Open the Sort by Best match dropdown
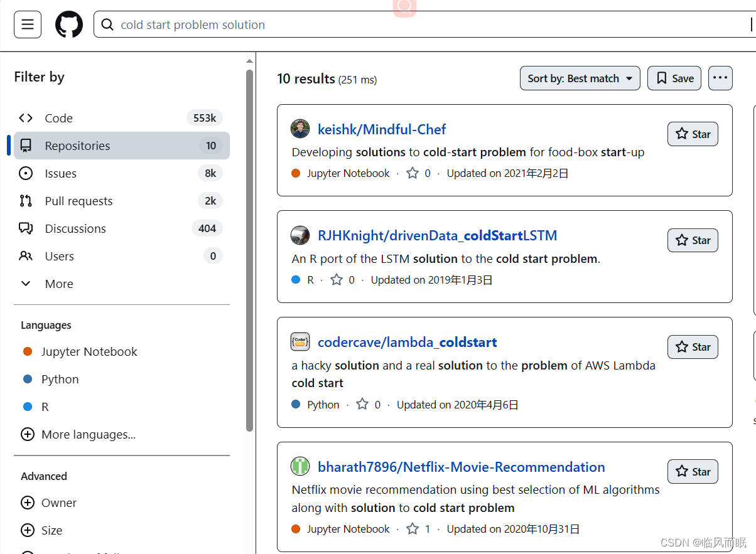Screen dimensions: 756x554 click(580, 78)
